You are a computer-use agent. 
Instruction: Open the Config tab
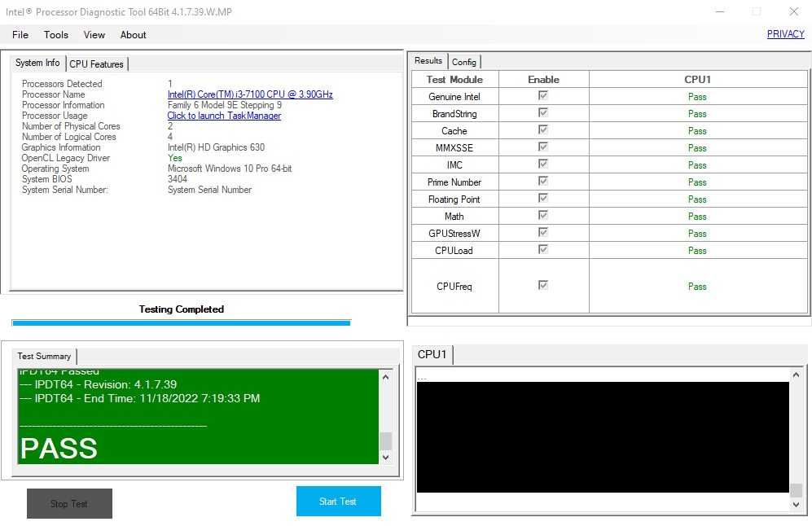(x=464, y=62)
